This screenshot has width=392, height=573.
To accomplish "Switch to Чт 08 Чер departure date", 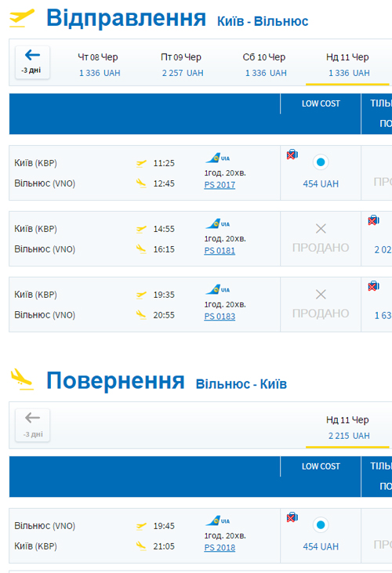I will [x=99, y=65].
